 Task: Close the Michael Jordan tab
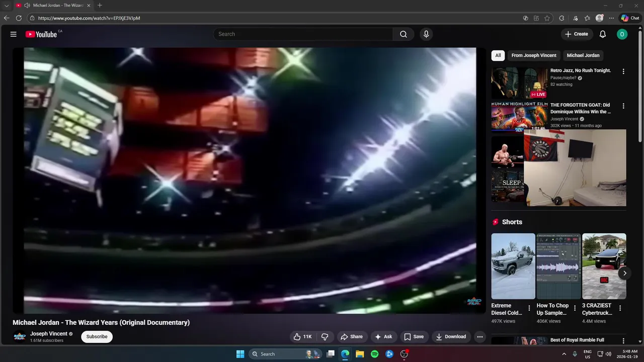[89, 6]
